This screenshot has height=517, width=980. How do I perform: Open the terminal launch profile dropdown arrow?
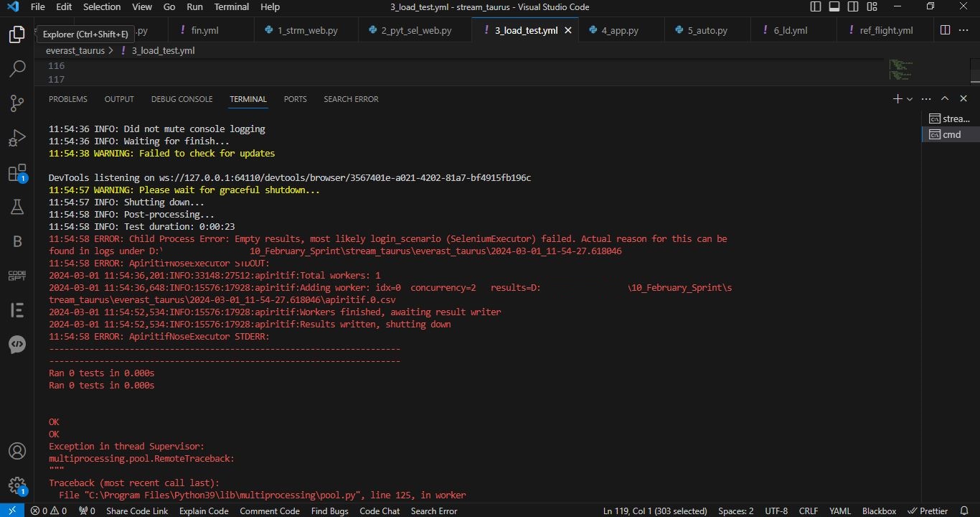coord(910,99)
